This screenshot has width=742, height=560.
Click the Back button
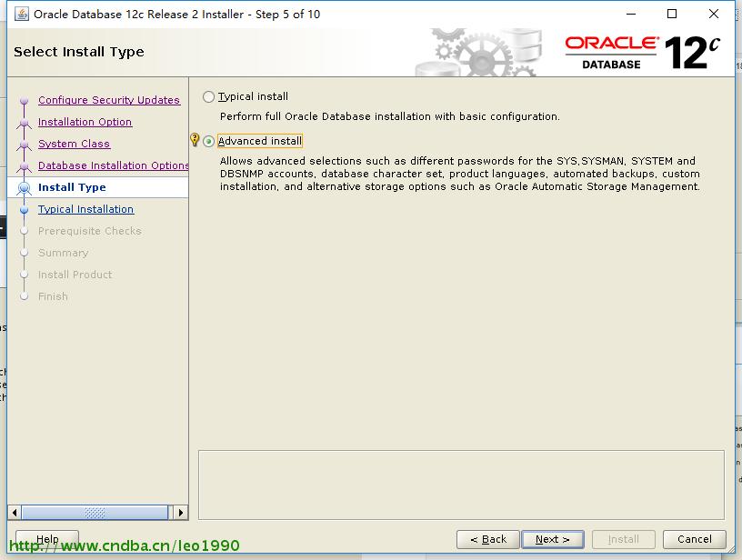pyautogui.click(x=488, y=539)
